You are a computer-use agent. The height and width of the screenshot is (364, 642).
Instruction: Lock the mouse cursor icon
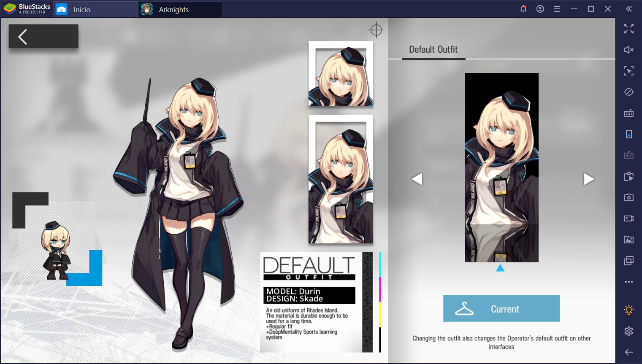(629, 71)
